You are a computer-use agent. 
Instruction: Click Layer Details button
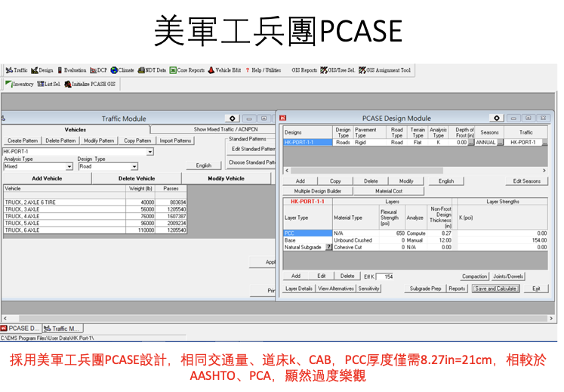[299, 289]
